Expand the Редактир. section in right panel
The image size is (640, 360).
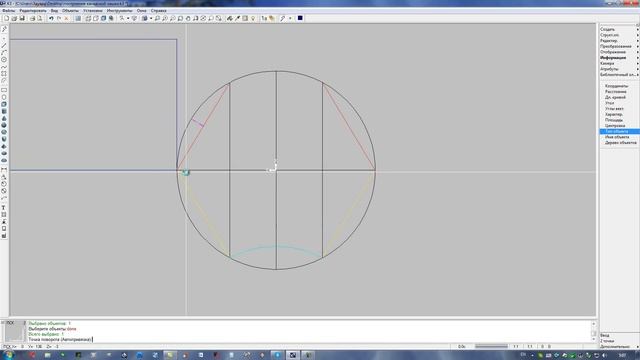click(x=619, y=41)
